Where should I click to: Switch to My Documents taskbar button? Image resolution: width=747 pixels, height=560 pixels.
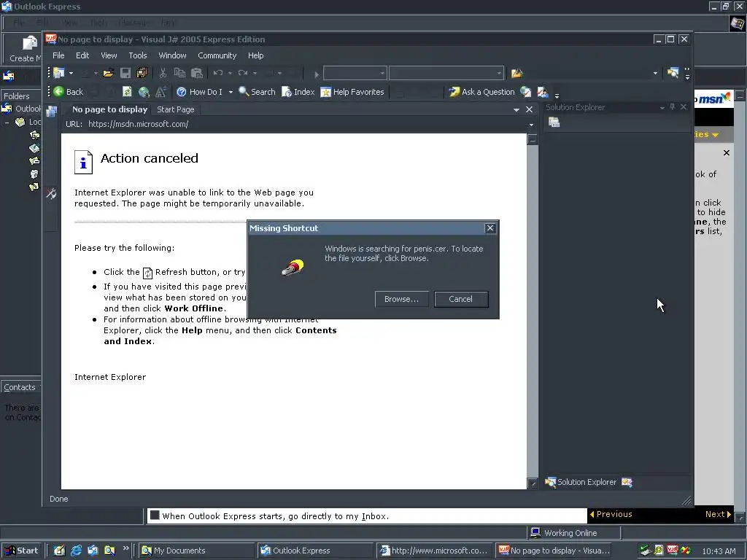click(197, 551)
